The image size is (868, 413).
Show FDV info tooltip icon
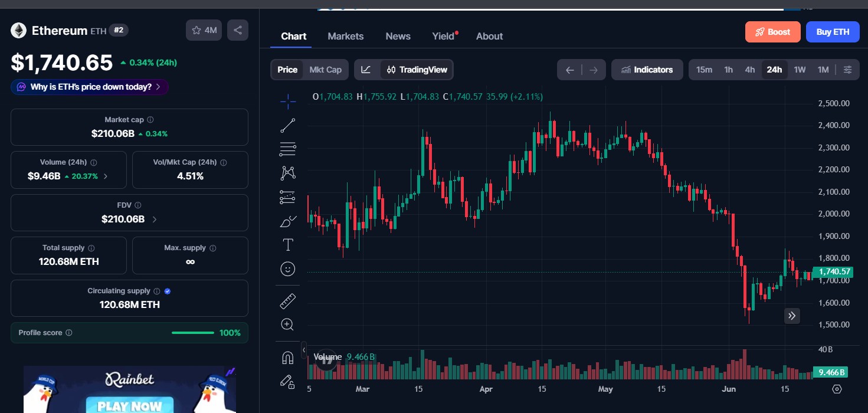click(x=138, y=205)
